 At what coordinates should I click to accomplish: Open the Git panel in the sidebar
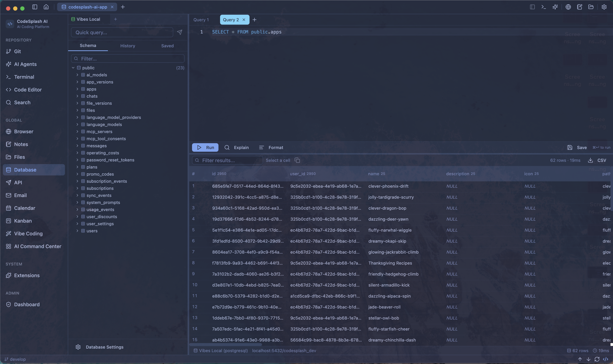(x=17, y=51)
